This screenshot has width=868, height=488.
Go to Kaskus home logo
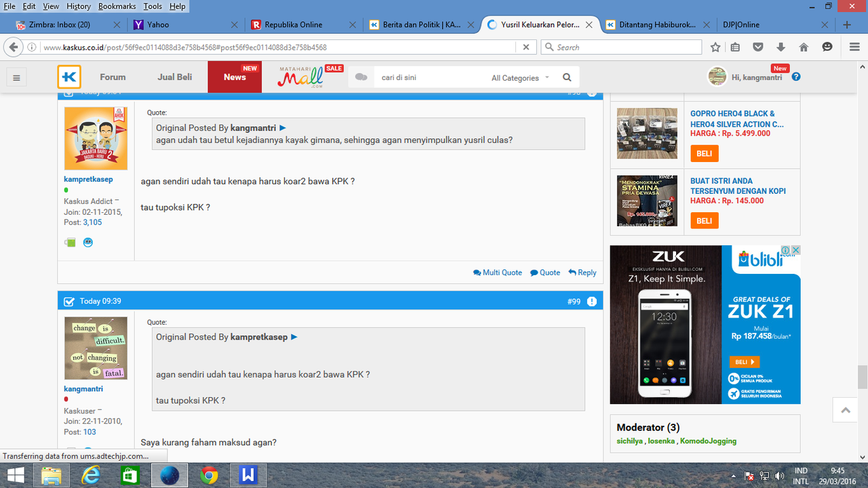click(69, 77)
